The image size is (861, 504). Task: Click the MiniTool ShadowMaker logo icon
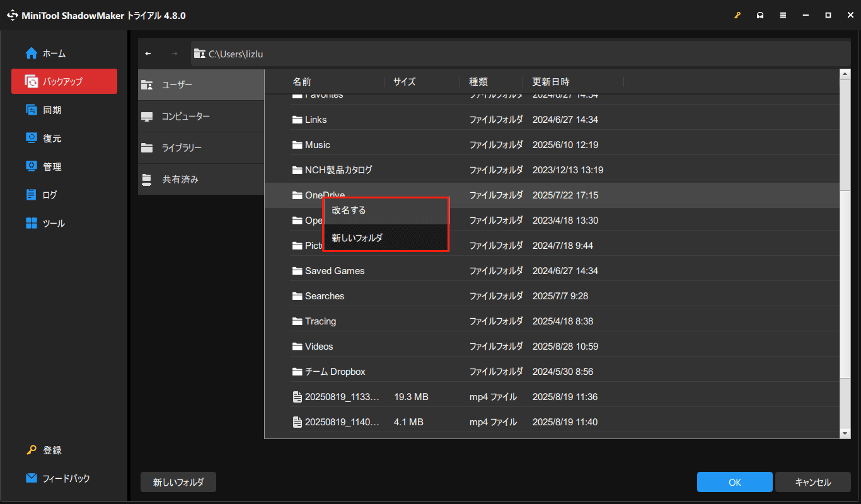13,15
